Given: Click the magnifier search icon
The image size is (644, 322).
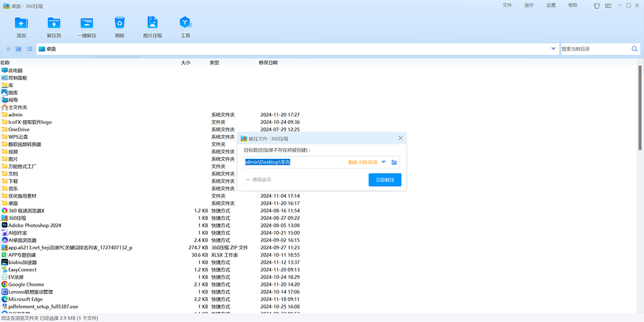Looking at the screenshot, I should [635, 49].
